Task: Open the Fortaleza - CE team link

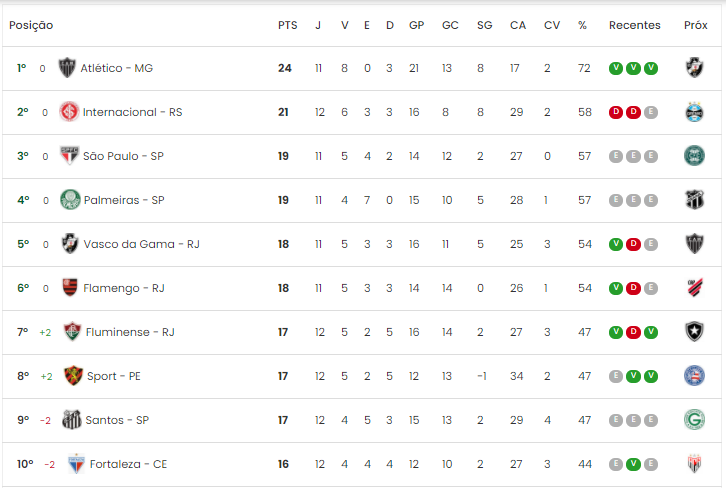Action: (128, 464)
